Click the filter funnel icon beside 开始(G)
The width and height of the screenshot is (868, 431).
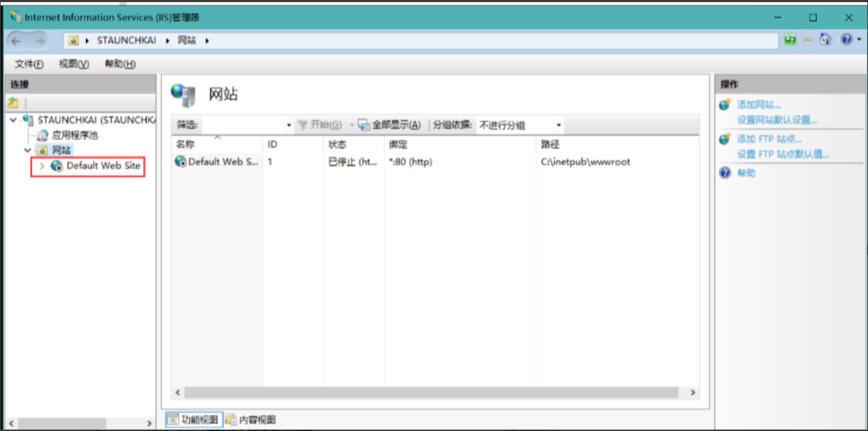(x=302, y=125)
